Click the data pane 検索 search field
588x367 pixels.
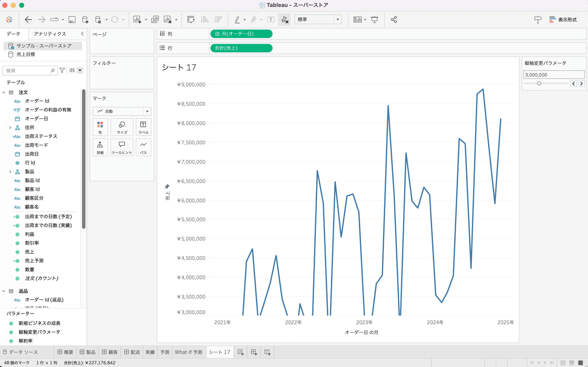point(30,71)
